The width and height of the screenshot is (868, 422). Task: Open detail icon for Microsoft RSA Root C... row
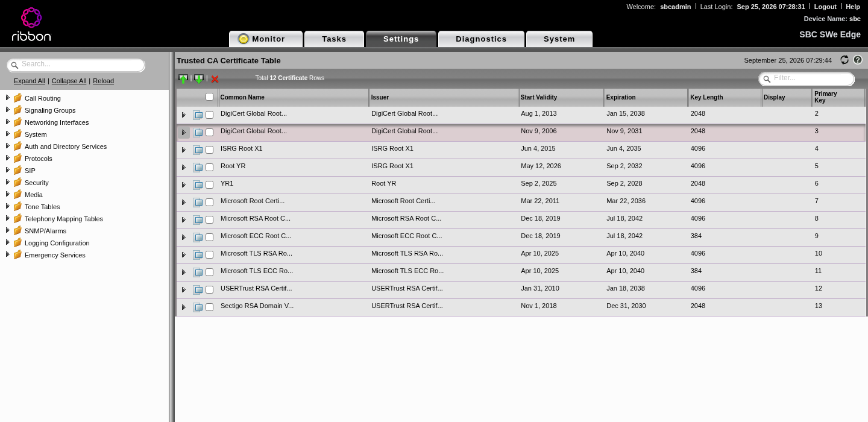point(198,219)
